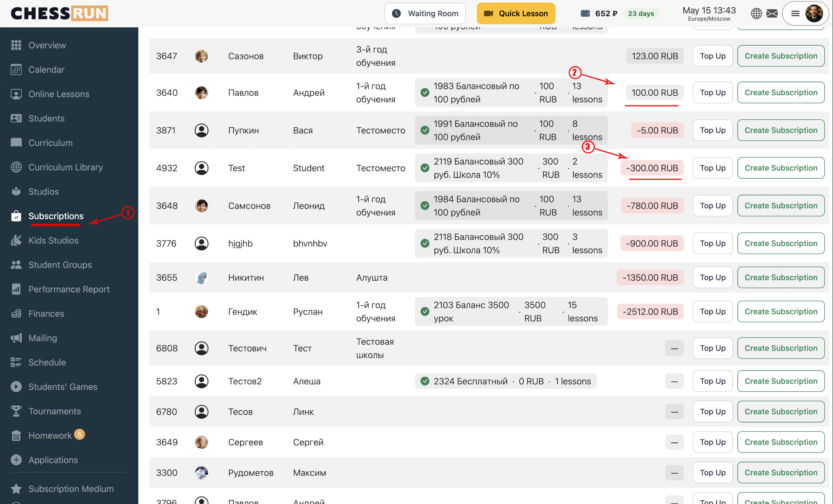Start a Quick Lesson
Screen dimensions: 833x504
[x=516, y=13]
